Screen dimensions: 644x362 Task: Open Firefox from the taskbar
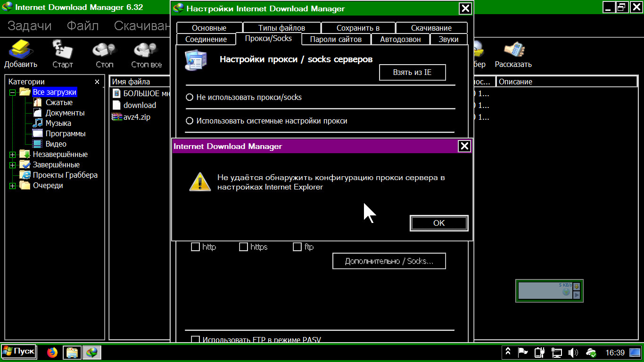52,352
